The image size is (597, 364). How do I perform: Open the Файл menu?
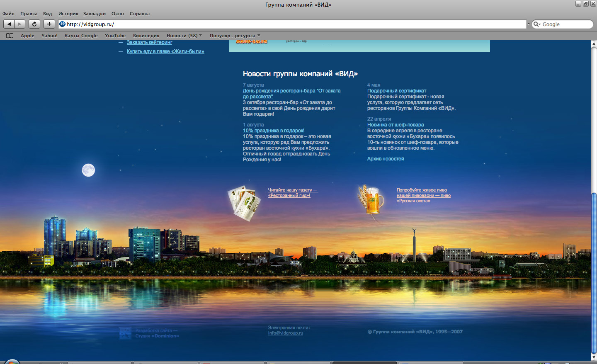click(x=8, y=14)
